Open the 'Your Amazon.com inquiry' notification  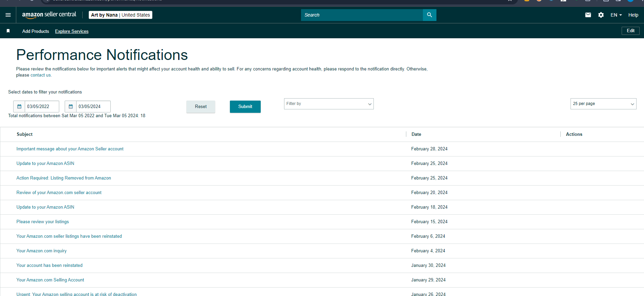point(42,251)
